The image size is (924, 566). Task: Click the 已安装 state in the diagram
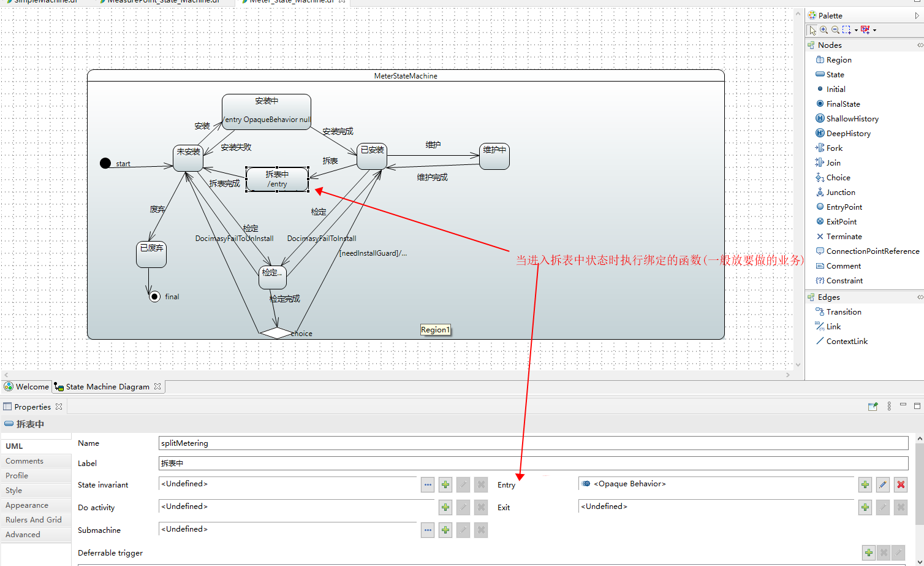(372, 156)
